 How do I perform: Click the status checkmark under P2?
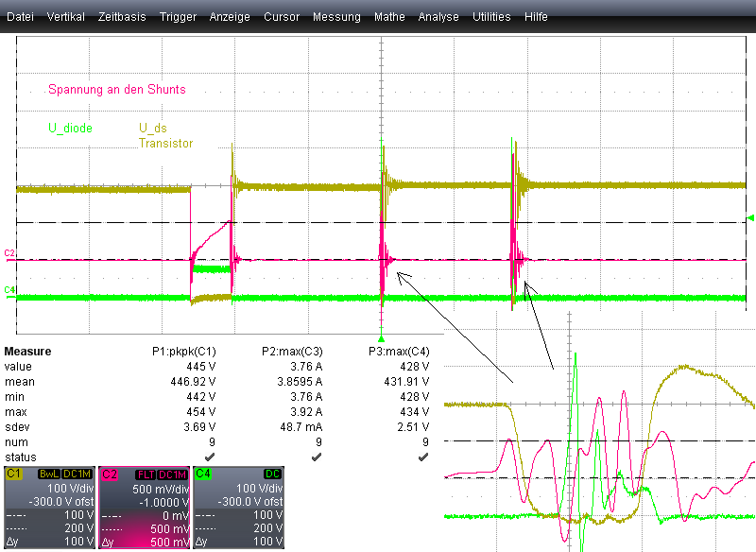click(x=316, y=457)
